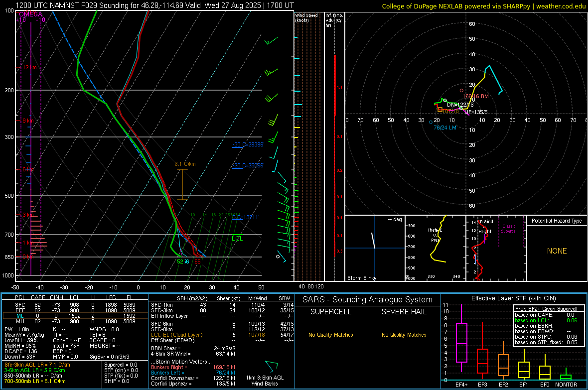Click the magenta EF4+ box plot

[461, 338]
